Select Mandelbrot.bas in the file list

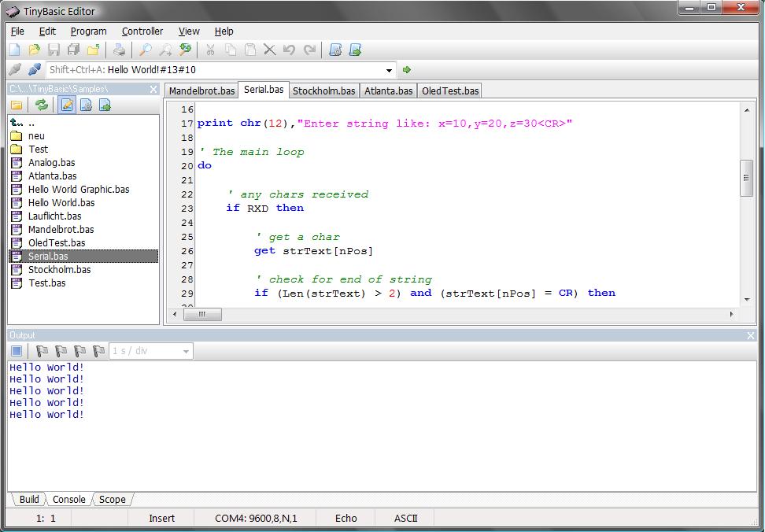pos(61,230)
